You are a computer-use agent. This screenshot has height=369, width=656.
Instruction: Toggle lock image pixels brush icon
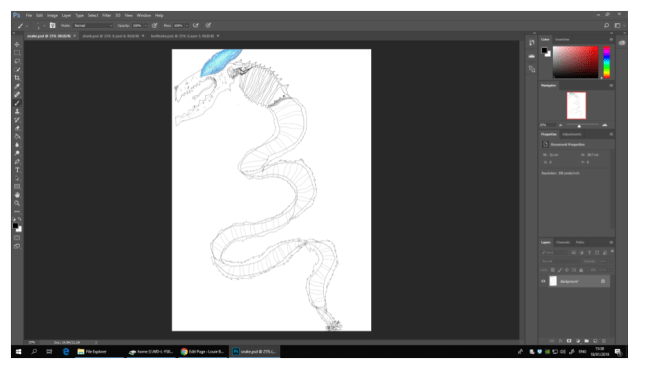560,270
